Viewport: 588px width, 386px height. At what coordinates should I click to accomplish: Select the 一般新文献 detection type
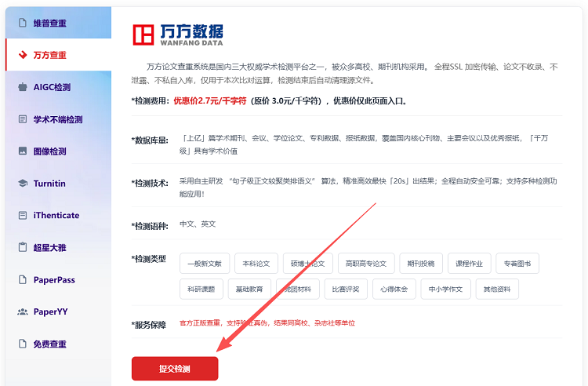tap(205, 264)
